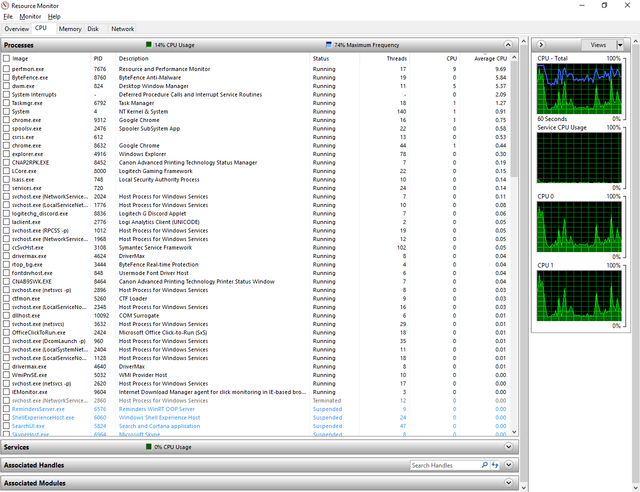
Task: Click the Service CPU Usage graph
Action: coord(579,158)
